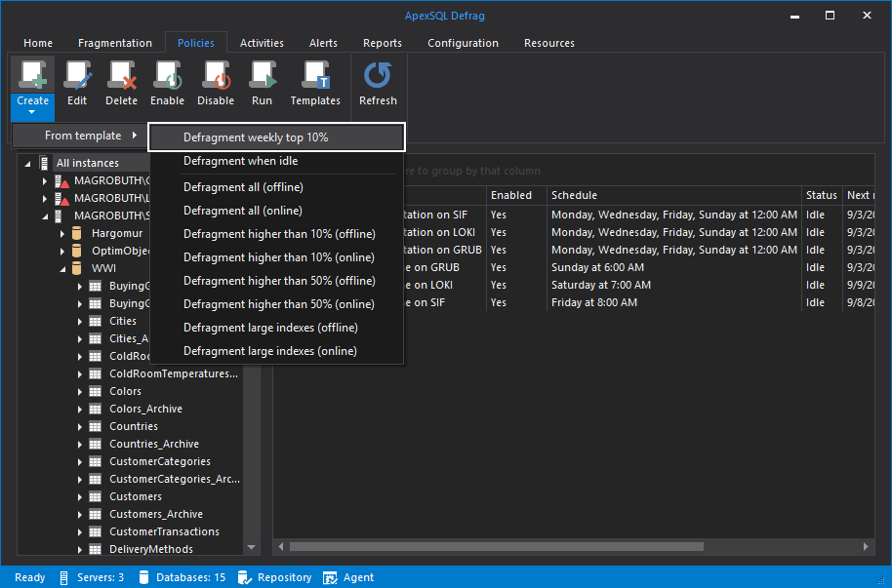Select the Sunday at 6:00 AM schedule cell
Viewport: 892px width, 588px height.
[674, 267]
